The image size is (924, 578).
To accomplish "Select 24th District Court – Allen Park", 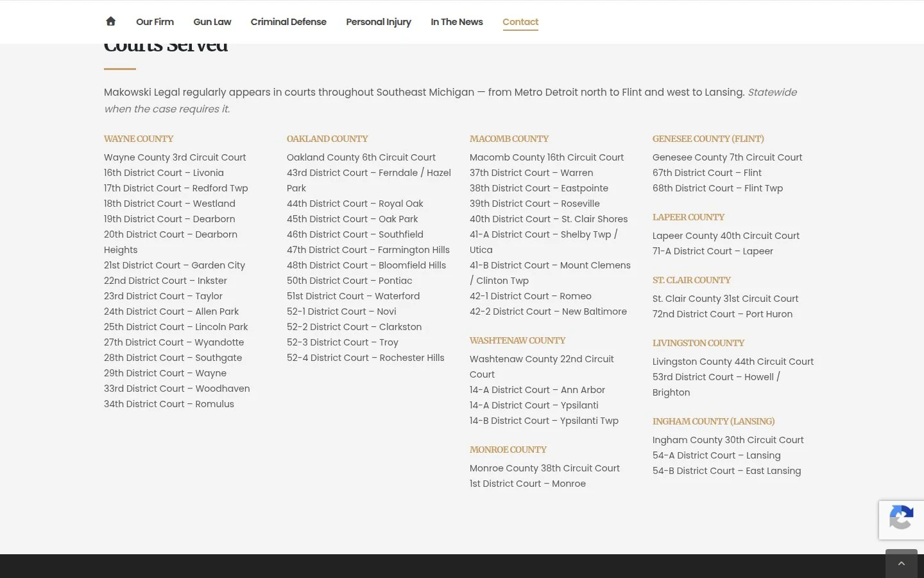I will tap(171, 311).
